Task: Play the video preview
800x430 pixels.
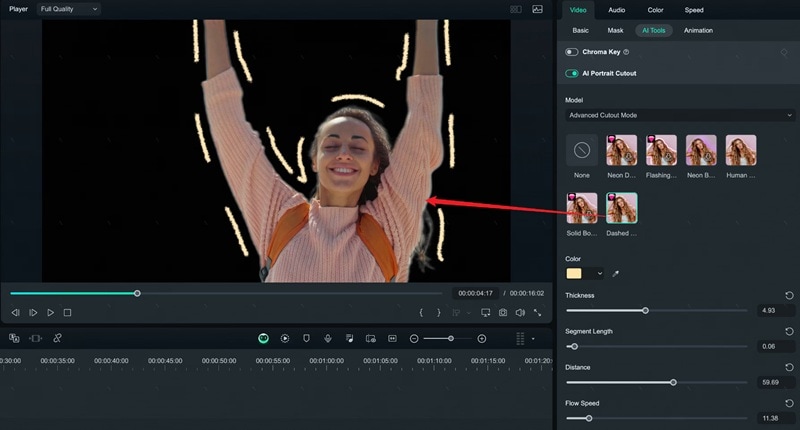Action: point(51,313)
